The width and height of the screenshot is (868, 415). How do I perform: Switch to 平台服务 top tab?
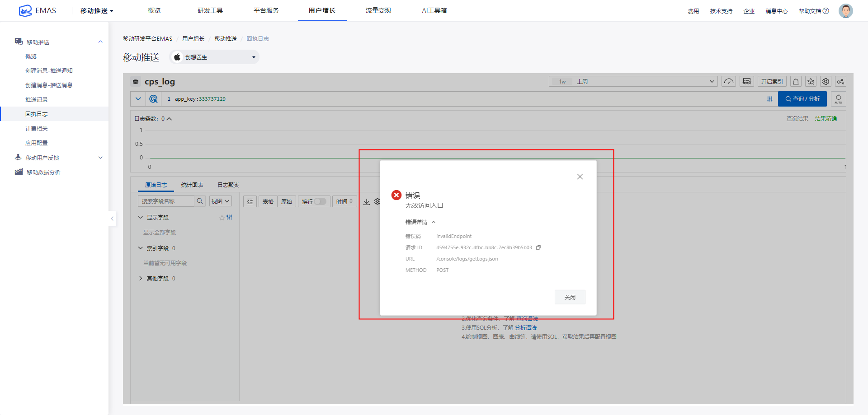(x=266, y=10)
